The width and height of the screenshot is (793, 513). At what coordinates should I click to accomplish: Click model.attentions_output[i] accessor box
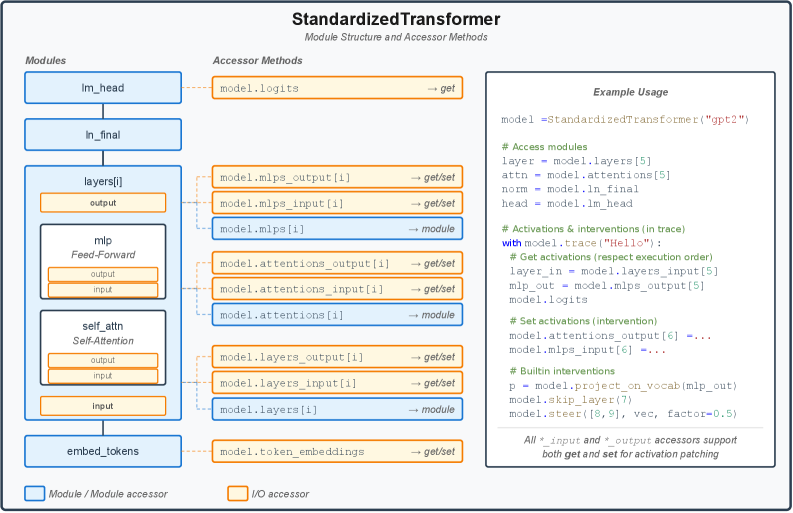tap(337, 263)
